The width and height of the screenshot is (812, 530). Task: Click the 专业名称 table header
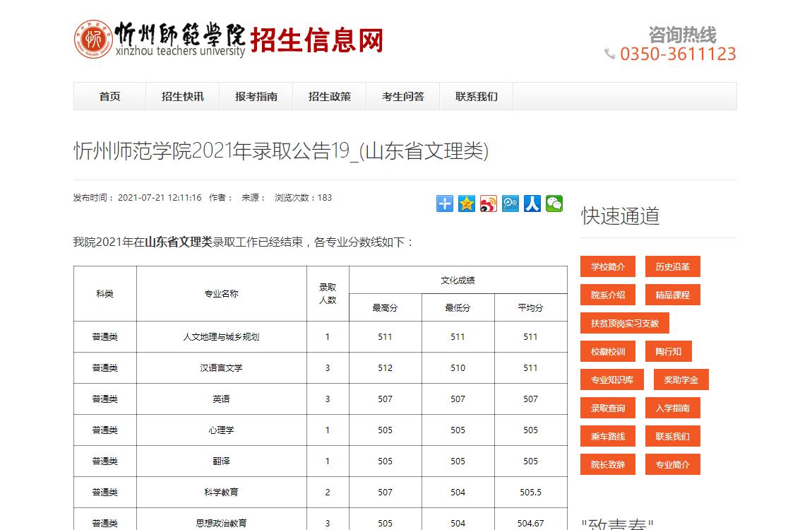pyautogui.click(x=221, y=294)
